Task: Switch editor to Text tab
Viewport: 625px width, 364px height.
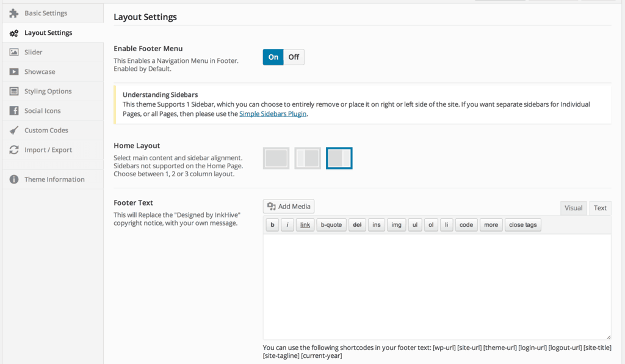Action: (600, 208)
